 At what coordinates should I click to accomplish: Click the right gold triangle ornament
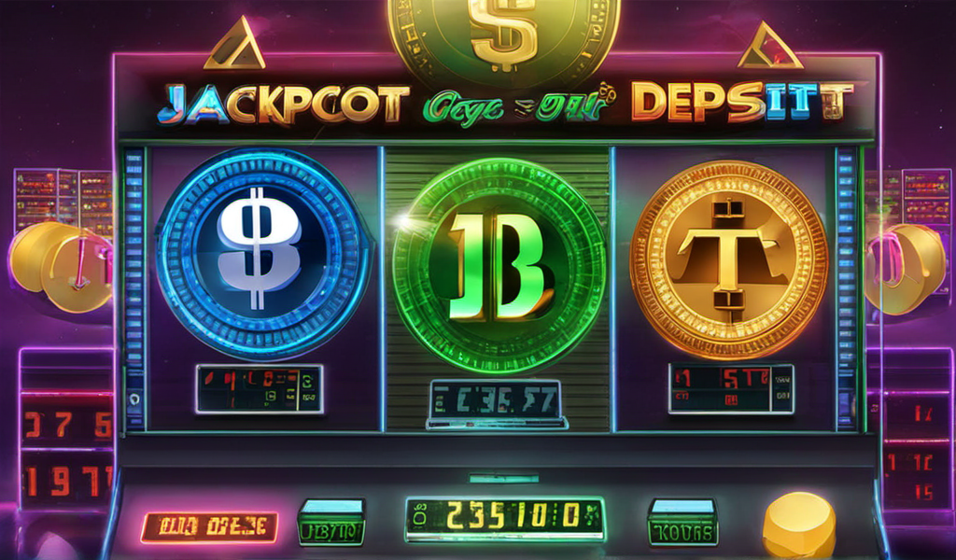(770, 45)
